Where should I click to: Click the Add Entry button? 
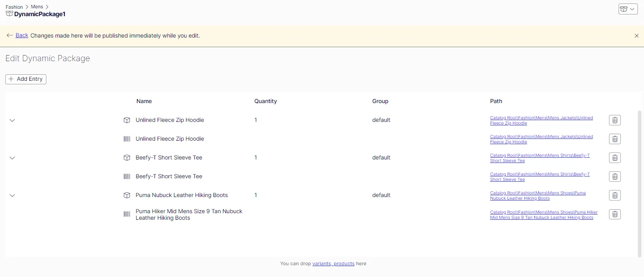(x=26, y=79)
